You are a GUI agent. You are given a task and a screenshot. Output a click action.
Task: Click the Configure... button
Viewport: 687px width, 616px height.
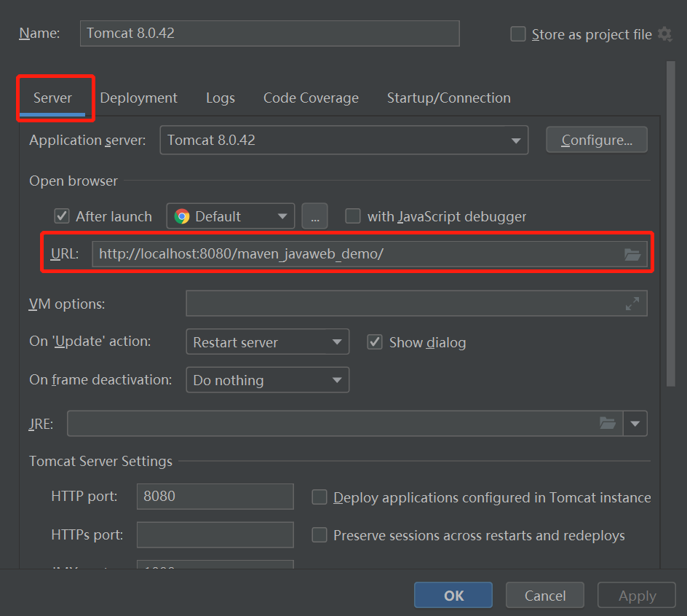[597, 140]
